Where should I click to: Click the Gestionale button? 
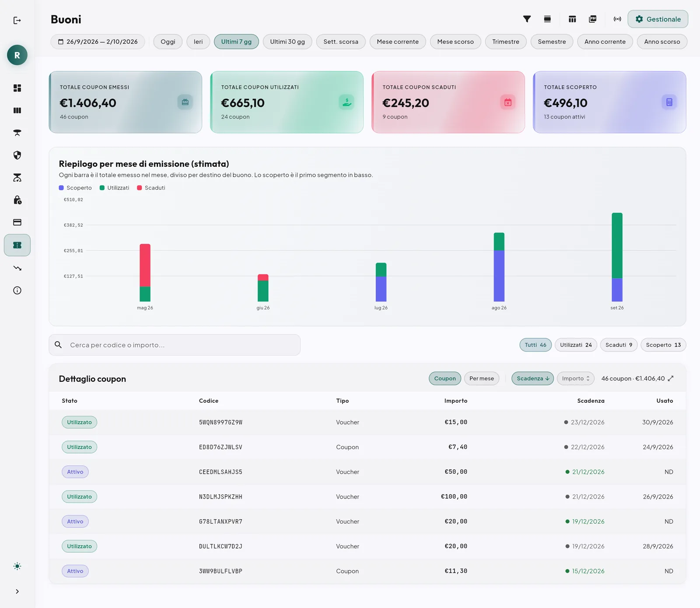658,19
